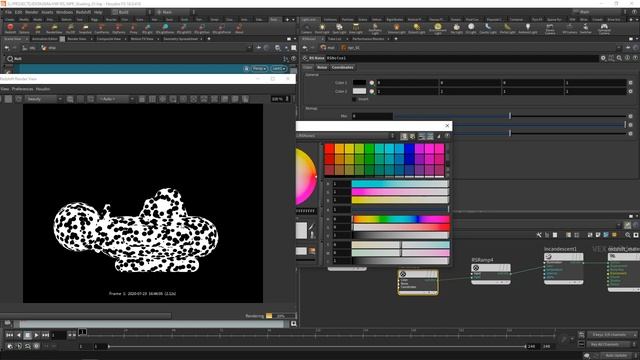
Task: Click the zoom icon at the Render View bottom right
Action: [x=293, y=324]
